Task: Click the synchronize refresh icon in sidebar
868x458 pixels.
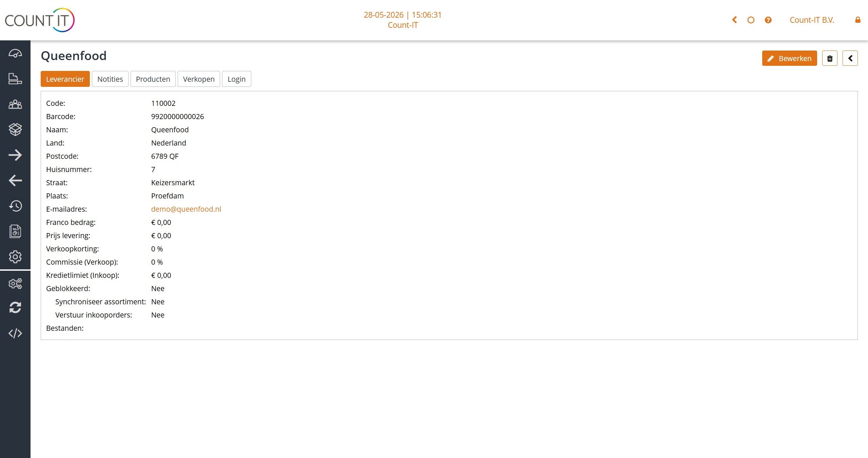Action: [x=15, y=308]
